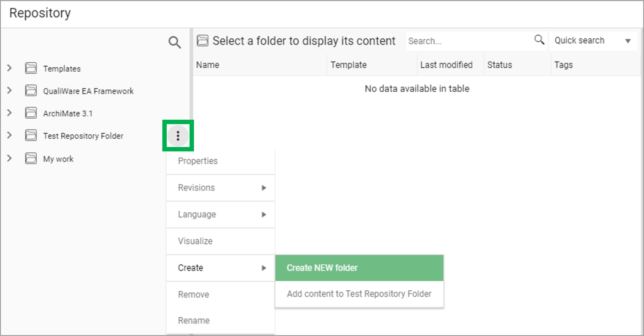Click the ArchiMate 3.1 folder icon

point(31,113)
